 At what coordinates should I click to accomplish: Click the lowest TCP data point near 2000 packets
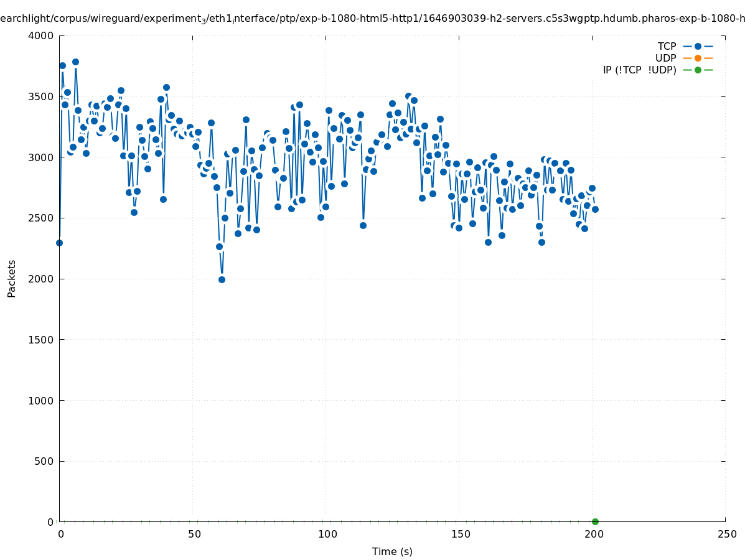click(x=222, y=279)
